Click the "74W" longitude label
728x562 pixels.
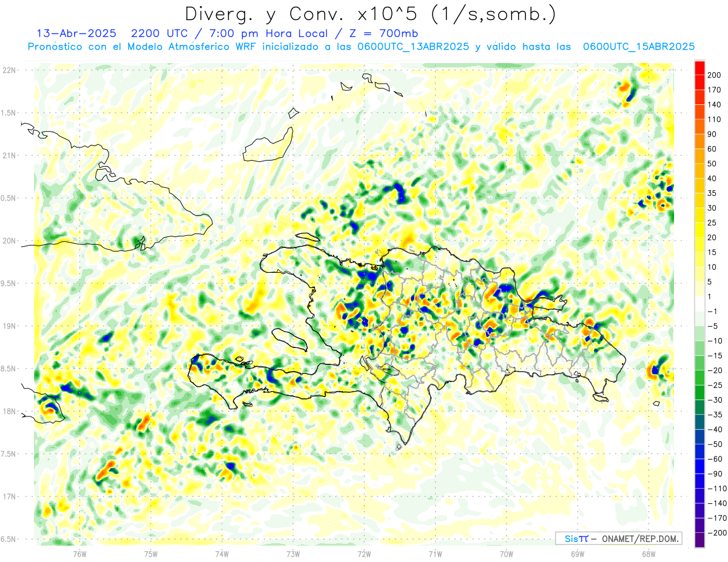click(221, 554)
